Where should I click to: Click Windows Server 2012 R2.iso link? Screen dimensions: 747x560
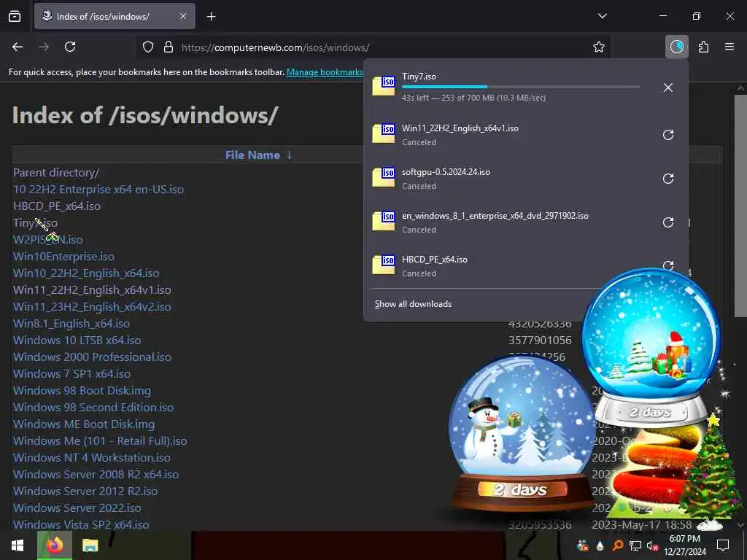[x=85, y=491]
